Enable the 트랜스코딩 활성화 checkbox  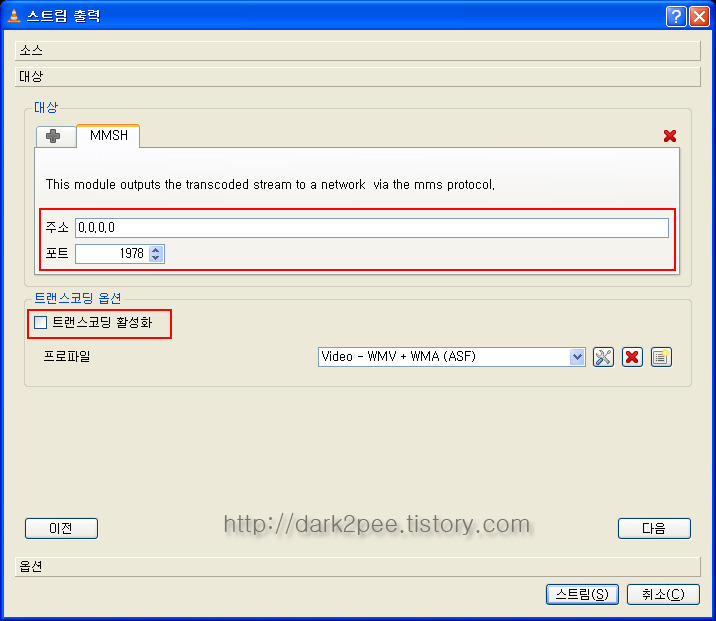pyautogui.click(x=40, y=322)
